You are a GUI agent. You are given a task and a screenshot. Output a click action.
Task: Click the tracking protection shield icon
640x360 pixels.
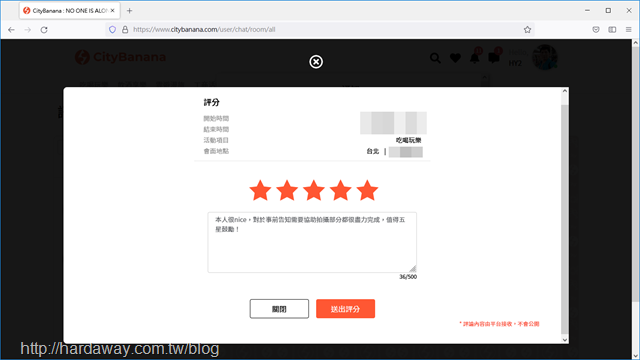coord(113,29)
